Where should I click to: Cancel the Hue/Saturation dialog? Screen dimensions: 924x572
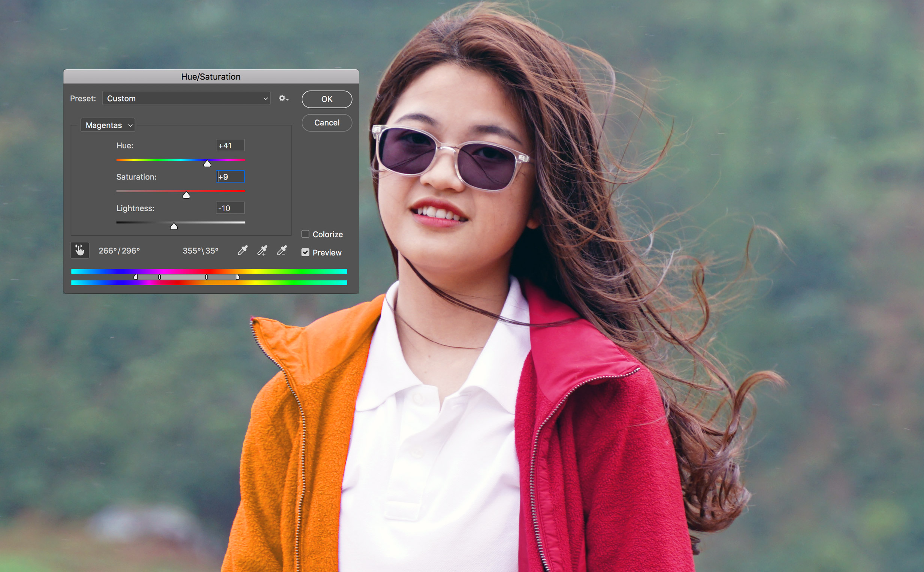pos(327,122)
